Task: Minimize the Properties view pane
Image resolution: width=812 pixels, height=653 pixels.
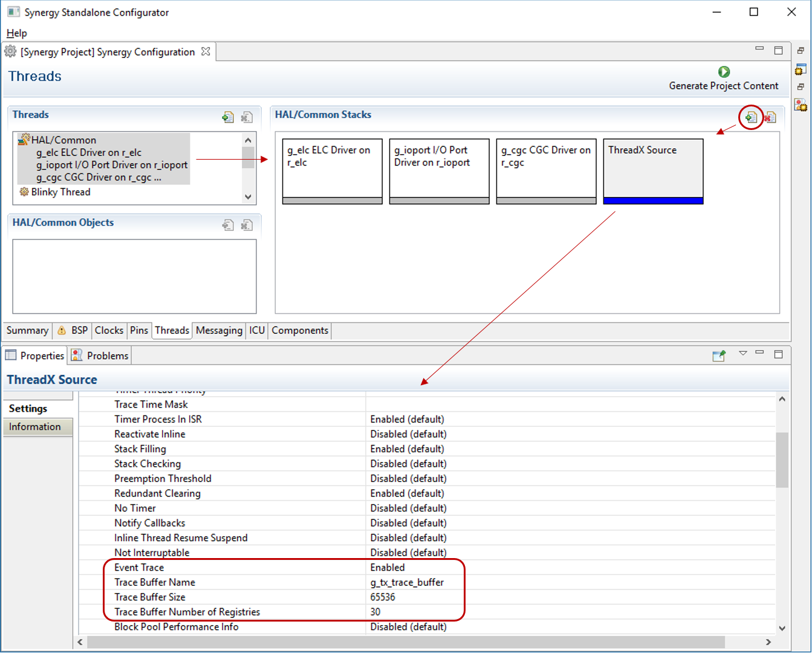Action: [x=759, y=352]
